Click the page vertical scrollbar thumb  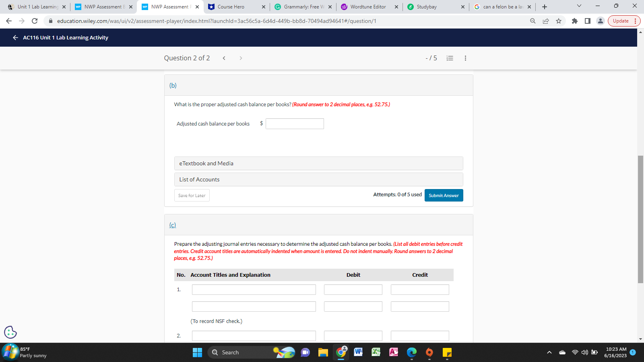[x=640, y=219]
